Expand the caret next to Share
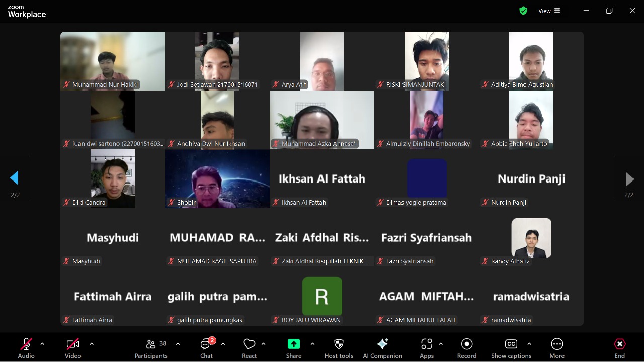The height and width of the screenshot is (362, 644). (x=312, y=344)
